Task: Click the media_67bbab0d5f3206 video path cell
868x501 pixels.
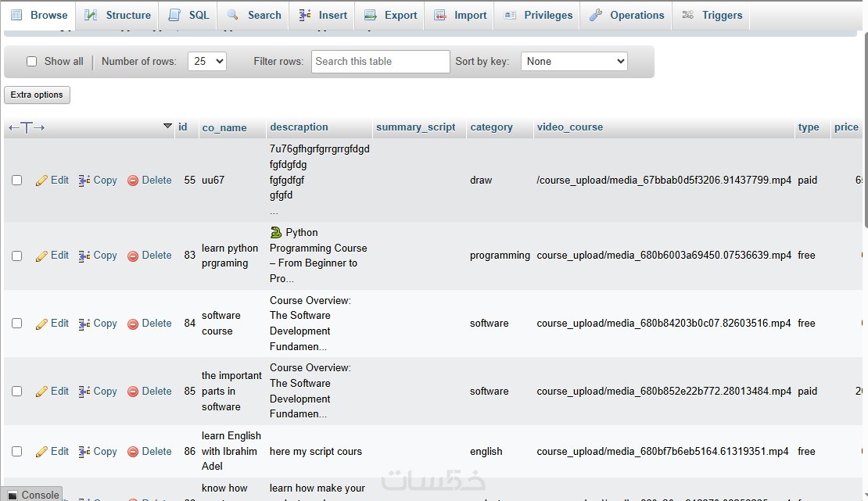Action: [x=664, y=180]
